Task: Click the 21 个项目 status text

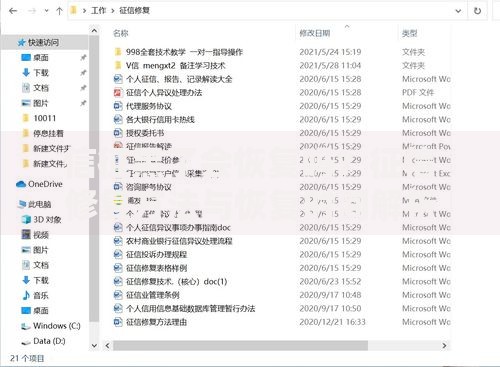Action: (x=27, y=358)
